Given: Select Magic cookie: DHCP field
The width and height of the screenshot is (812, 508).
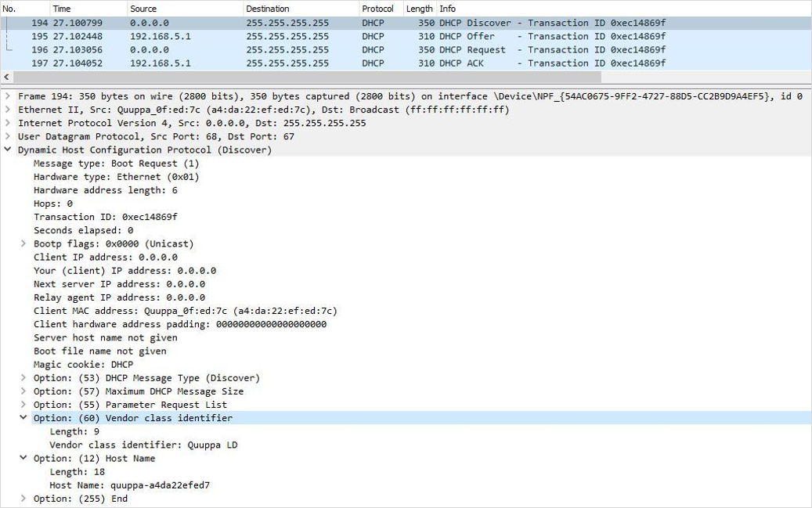Looking at the screenshot, I should (83, 365).
